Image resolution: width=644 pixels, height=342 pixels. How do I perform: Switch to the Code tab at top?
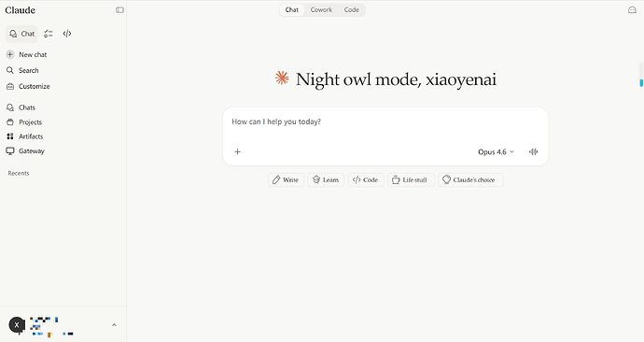pos(352,10)
